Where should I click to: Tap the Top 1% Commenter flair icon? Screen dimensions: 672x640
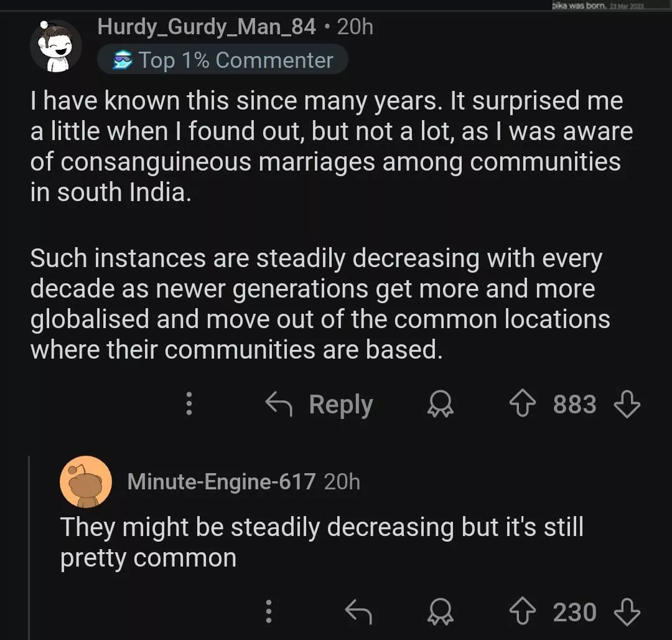coord(122,61)
